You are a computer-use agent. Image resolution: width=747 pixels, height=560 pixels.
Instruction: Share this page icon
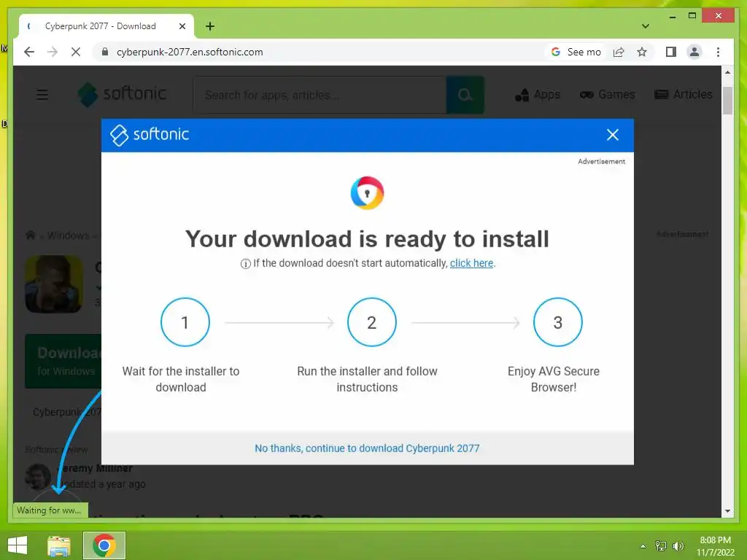(x=619, y=52)
